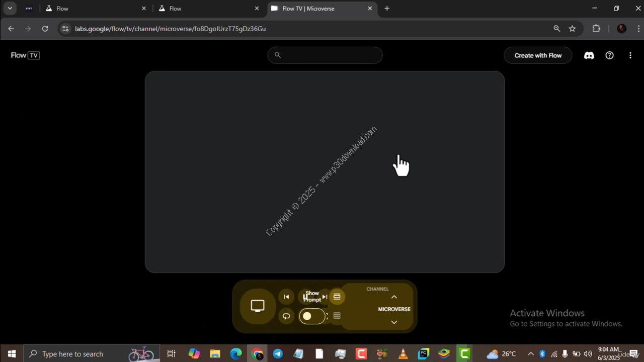
Task: Open the 26°C weather widget
Action: 501,354
